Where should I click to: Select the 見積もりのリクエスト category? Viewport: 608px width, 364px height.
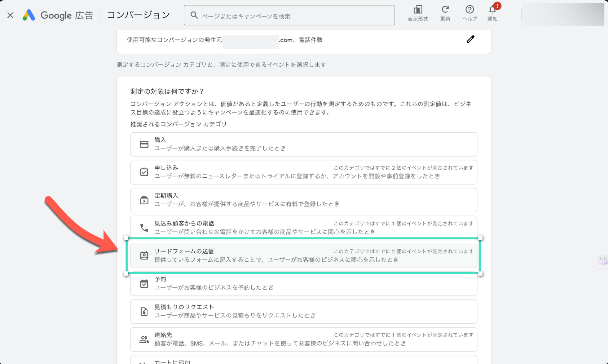tap(303, 311)
